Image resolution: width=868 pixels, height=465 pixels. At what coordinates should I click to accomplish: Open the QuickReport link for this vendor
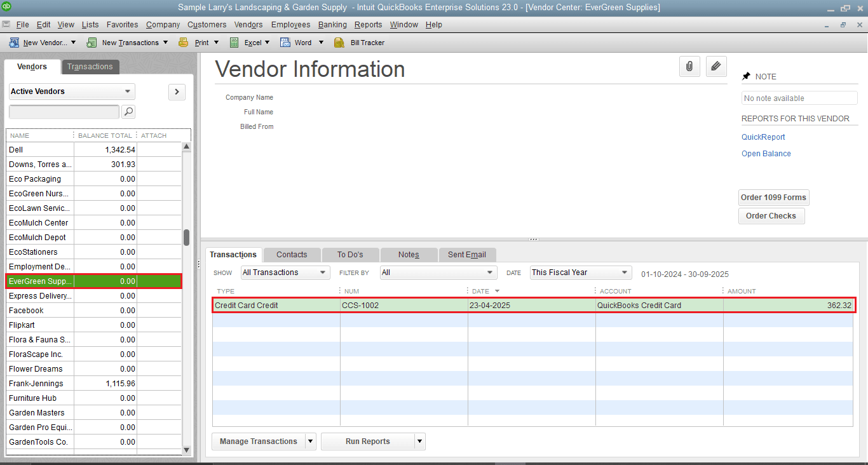click(763, 137)
